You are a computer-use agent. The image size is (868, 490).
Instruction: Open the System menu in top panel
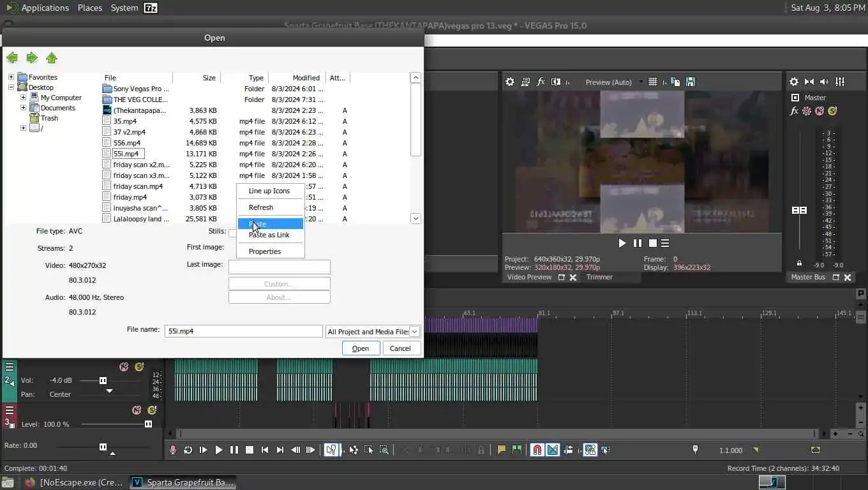[124, 8]
